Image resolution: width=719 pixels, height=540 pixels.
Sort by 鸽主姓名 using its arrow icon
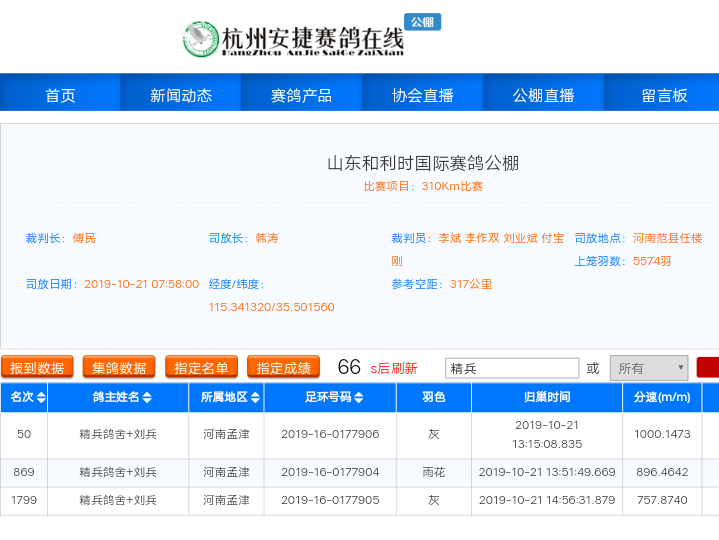tap(147, 397)
